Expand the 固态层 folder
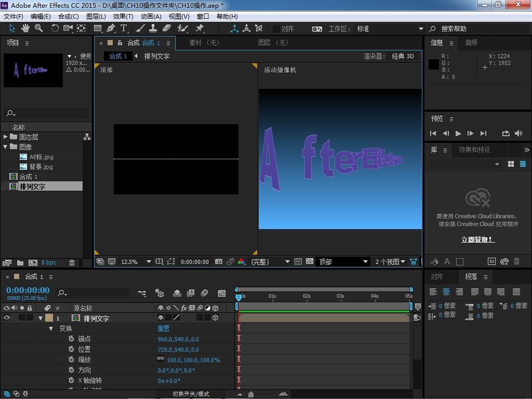Screen dimensions: 532x399 tap(5, 137)
